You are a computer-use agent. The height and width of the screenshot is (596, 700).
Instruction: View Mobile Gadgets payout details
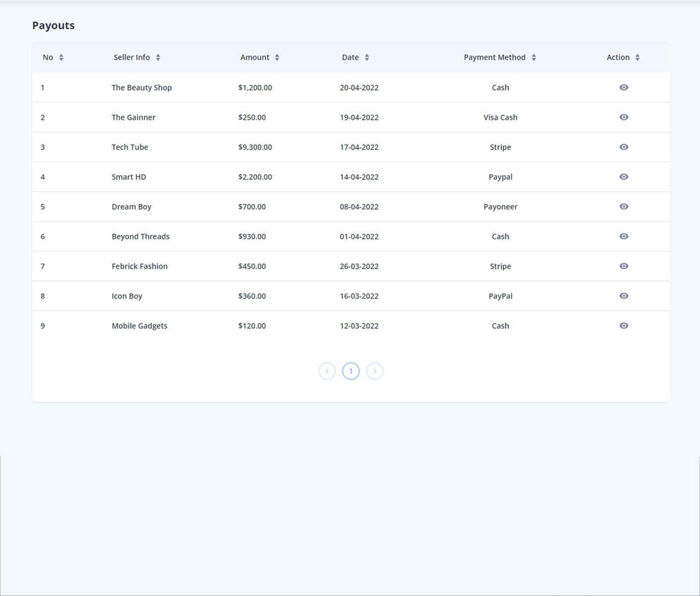[x=624, y=326]
